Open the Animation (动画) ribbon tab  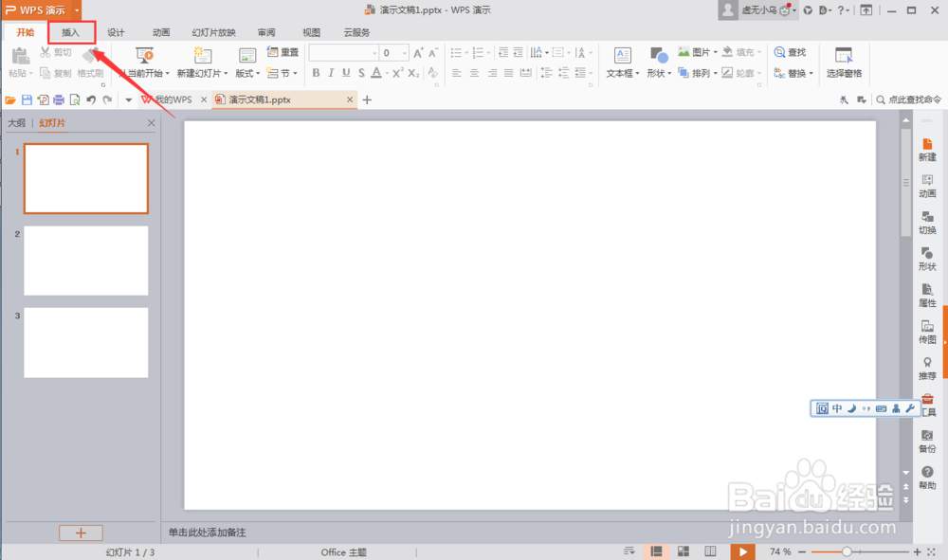tap(161, 32)
